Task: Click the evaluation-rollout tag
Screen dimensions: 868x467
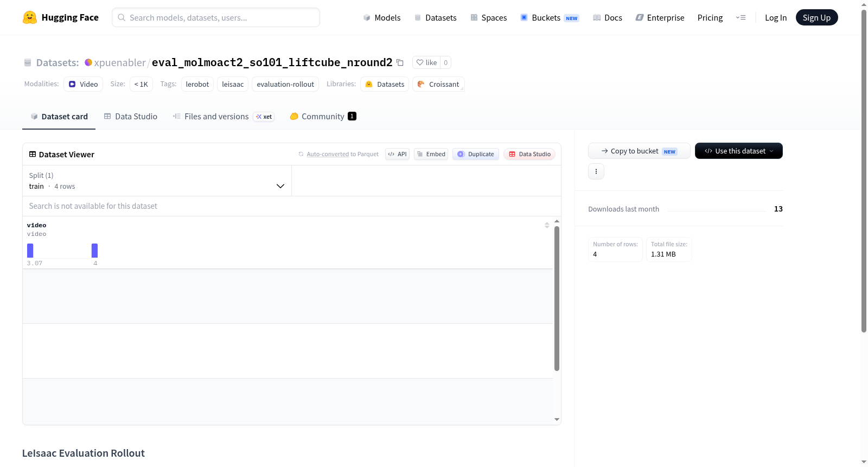Action: tap(285, 84)
